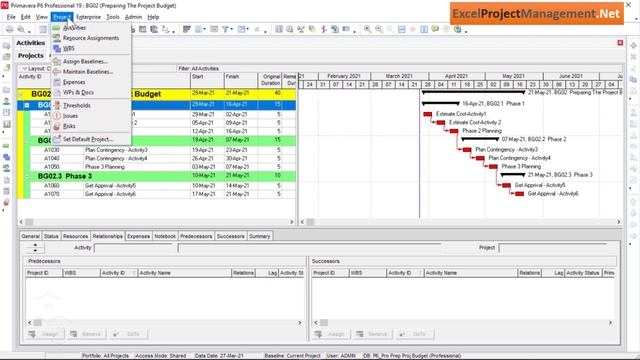Image resolution: width=640 pixels, height=360 pixels.
Task: Click the Zoom In magnifier icon
Action: (x=367, y=29)
